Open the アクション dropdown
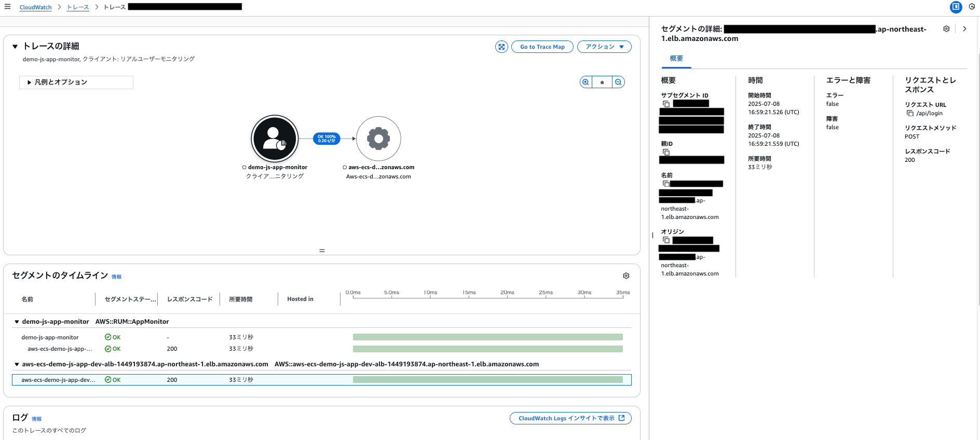The width and height of the screenshot is (980, 440). coord(604,47)
